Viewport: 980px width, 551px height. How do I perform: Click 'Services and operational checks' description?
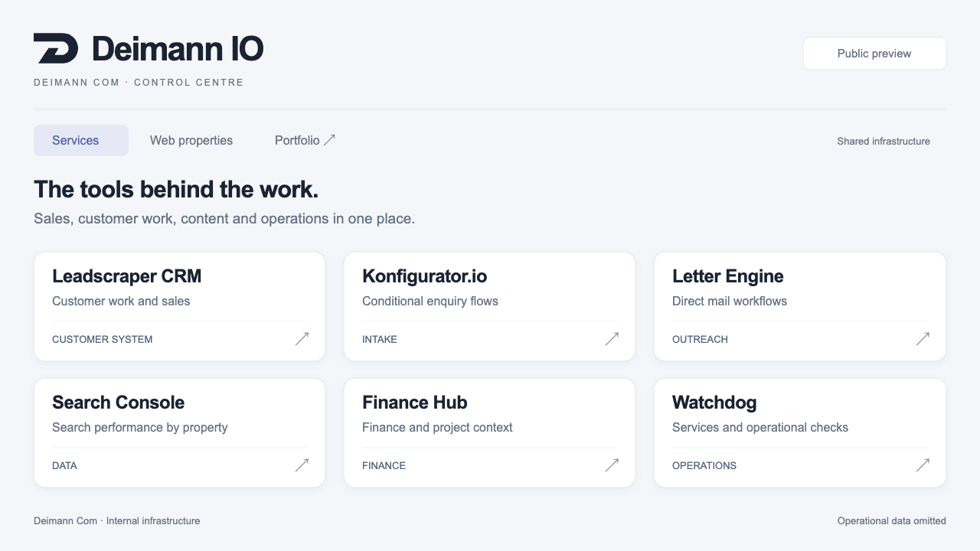pyautogui.click(x=760, y=428)
